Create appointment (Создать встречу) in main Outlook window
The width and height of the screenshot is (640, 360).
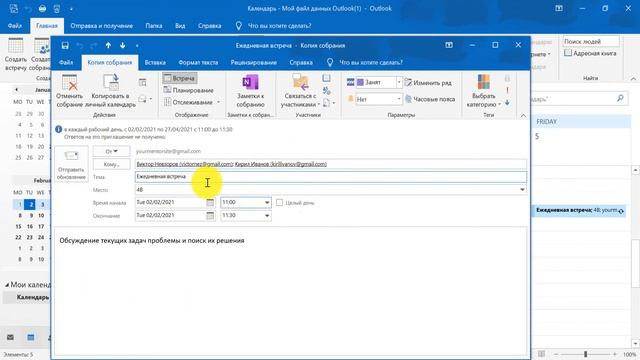(x=16, y=54)
